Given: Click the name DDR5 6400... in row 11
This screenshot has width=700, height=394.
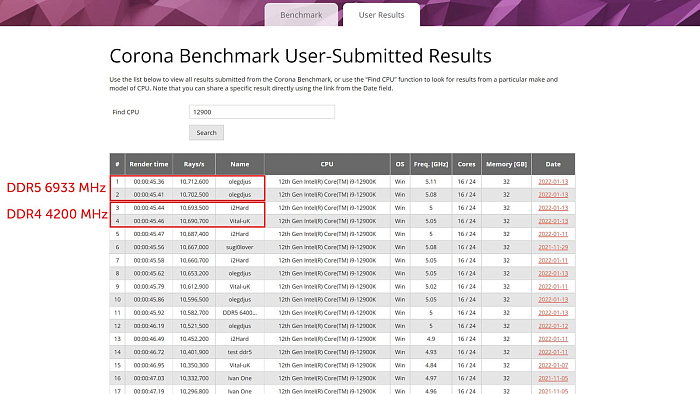Looking at the screenshot, I should pos(240,313).
